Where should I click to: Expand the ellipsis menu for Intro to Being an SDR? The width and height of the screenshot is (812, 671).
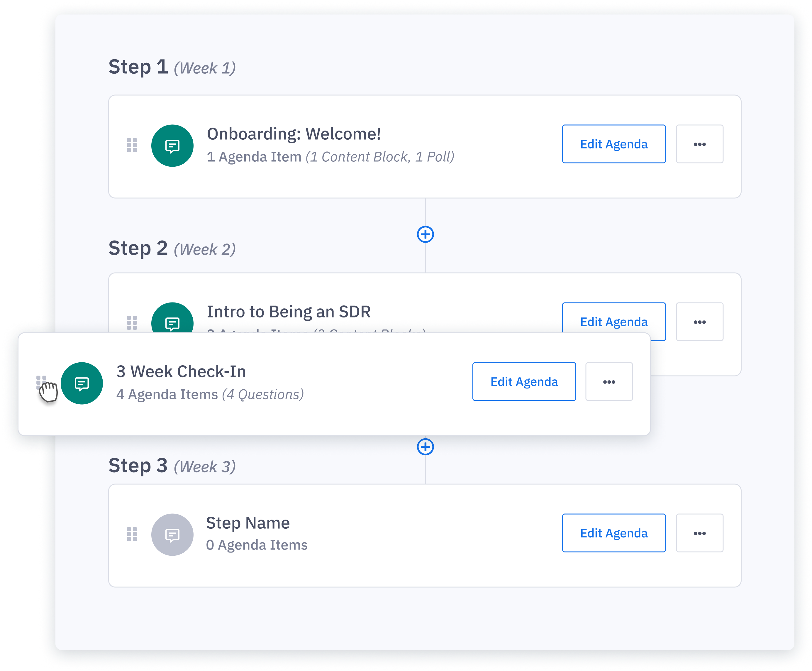pos(700,322)
